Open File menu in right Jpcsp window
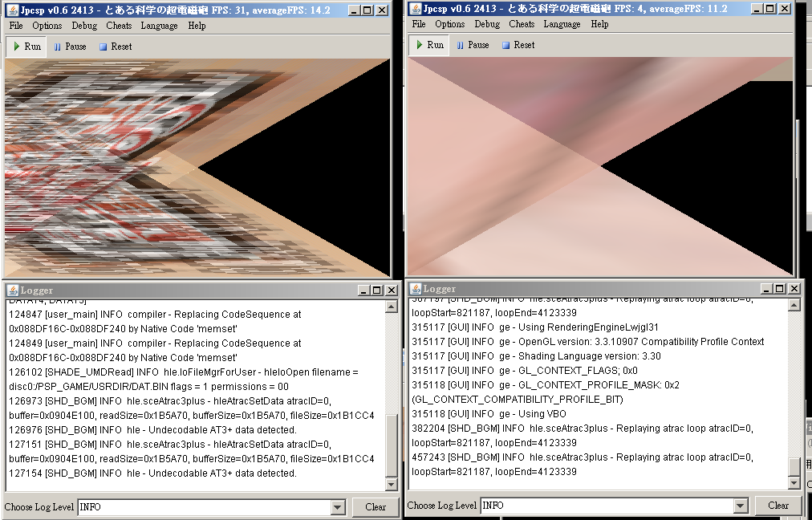 pyautogui.click(x=419, y=24)
